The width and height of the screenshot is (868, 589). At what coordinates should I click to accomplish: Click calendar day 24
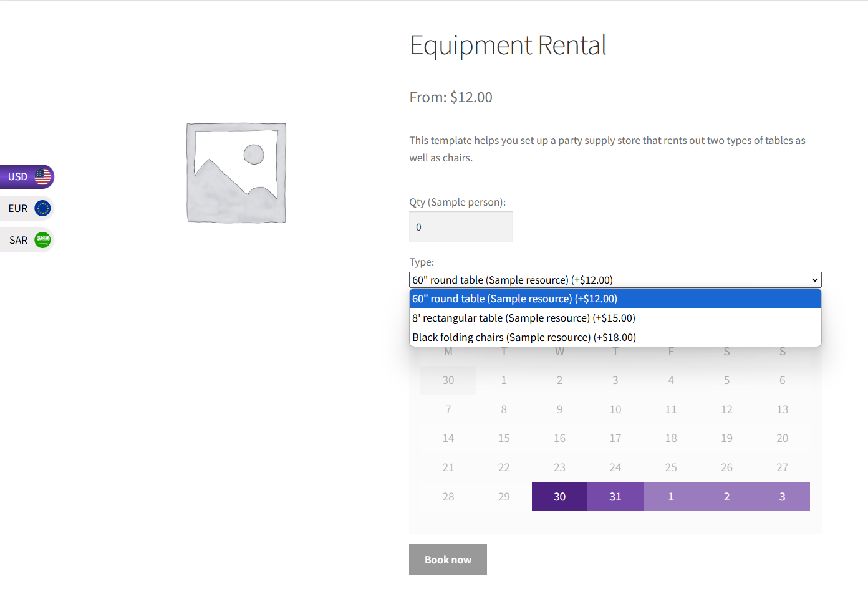coord(615,467)
